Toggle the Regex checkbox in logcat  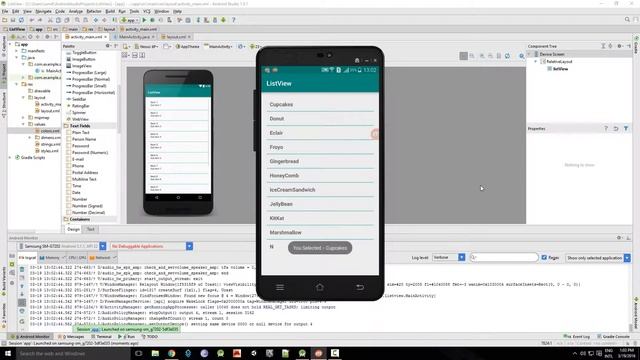[544, 258]
